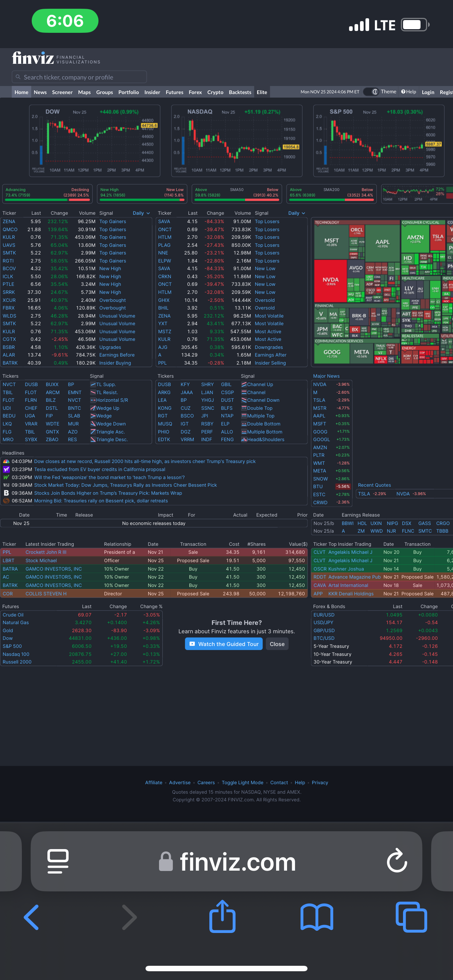This screenshot has width=453, height=980.
Task: Click the Login link
Action: click(428, 92)
